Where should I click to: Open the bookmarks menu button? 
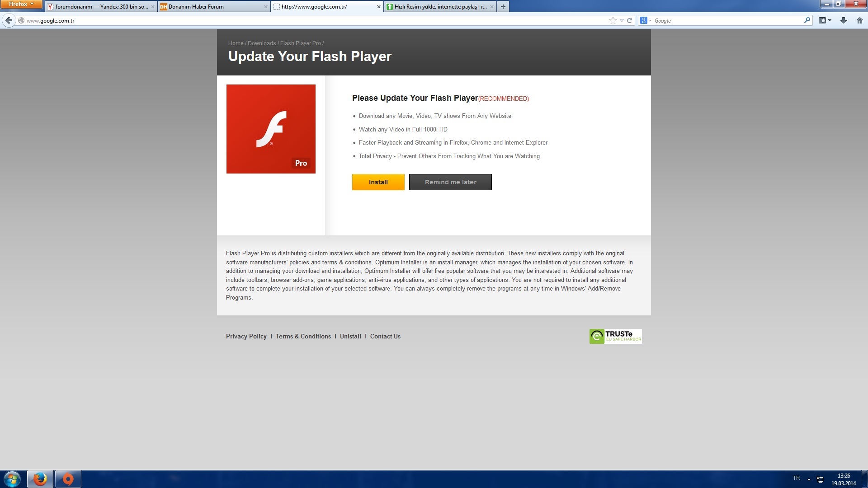point(825,20)
